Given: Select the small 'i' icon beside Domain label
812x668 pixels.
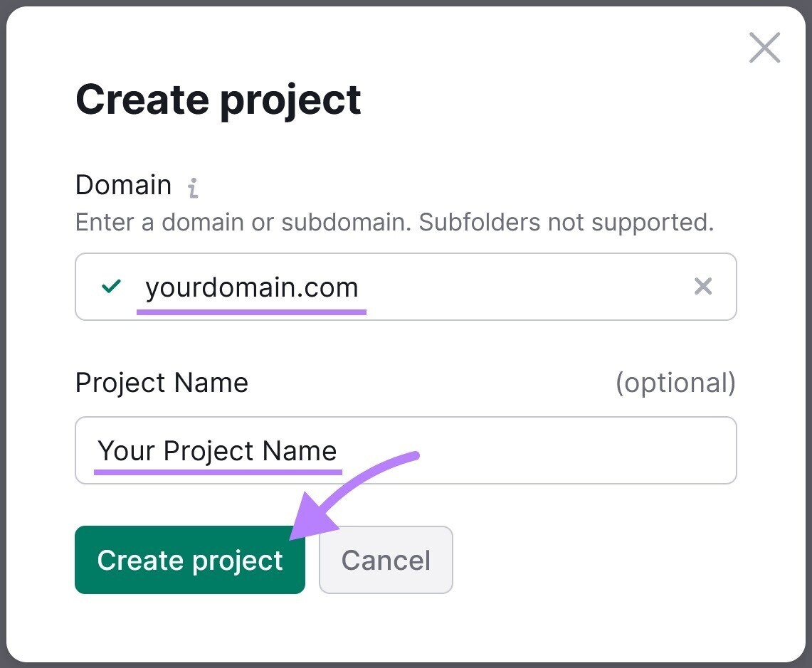Looking at the screenshot, I should tap(191, 186).
